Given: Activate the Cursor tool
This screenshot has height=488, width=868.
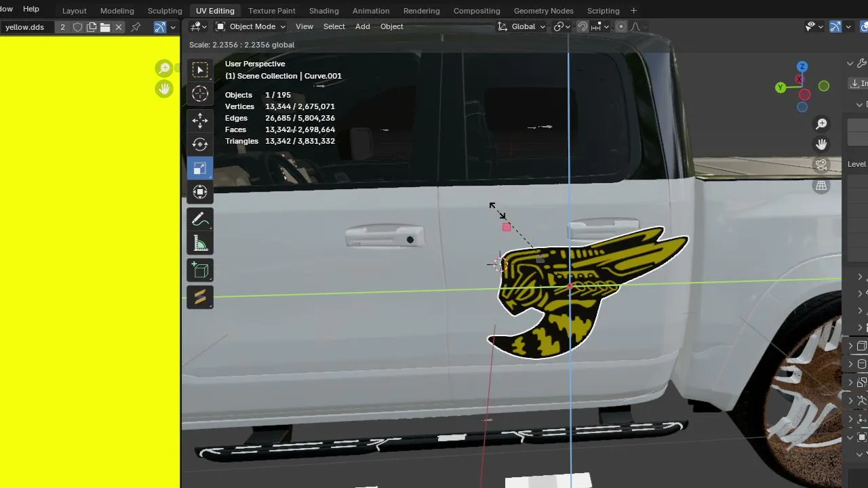Looking at the screenshot, I should pyautogui.click(x=200, y=94).
